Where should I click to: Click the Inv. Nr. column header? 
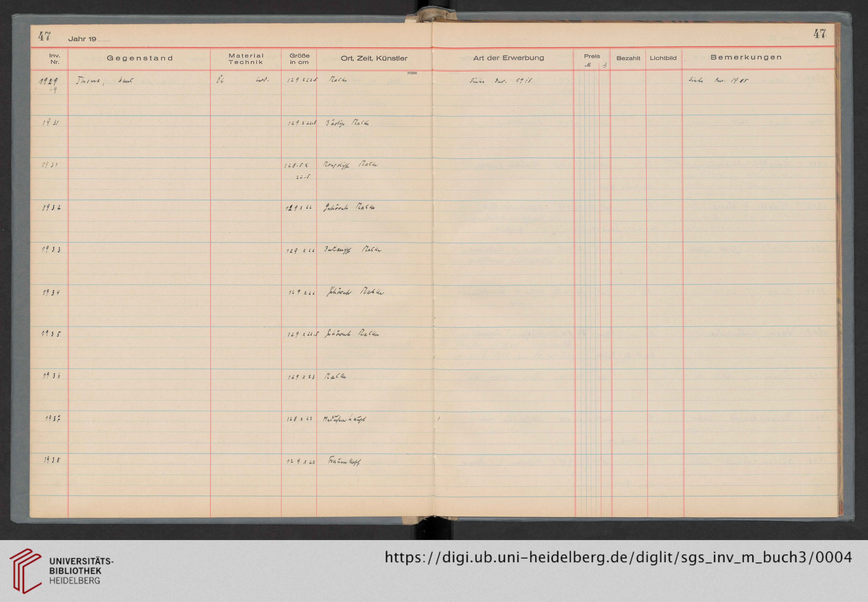[x=55, y=59]
